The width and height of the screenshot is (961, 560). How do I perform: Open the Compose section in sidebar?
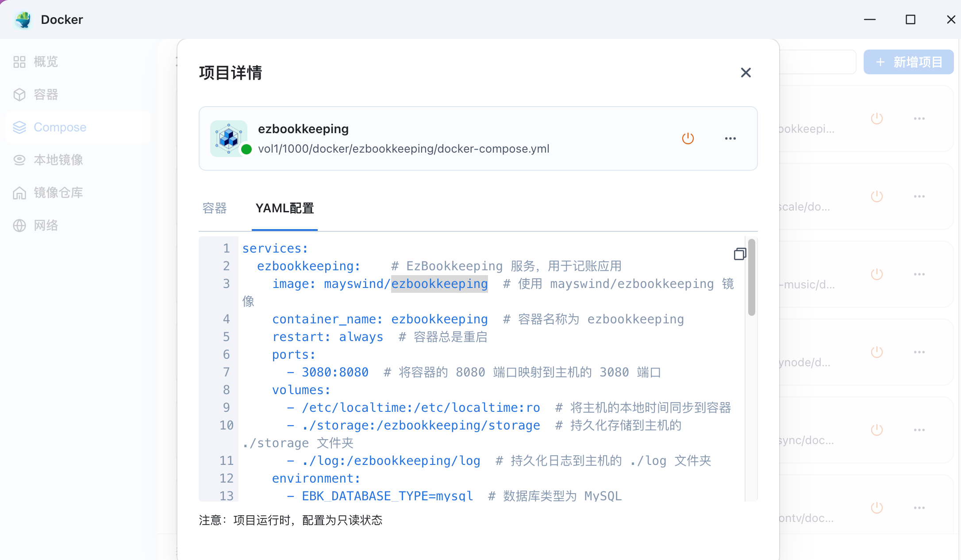coord(60,127)
